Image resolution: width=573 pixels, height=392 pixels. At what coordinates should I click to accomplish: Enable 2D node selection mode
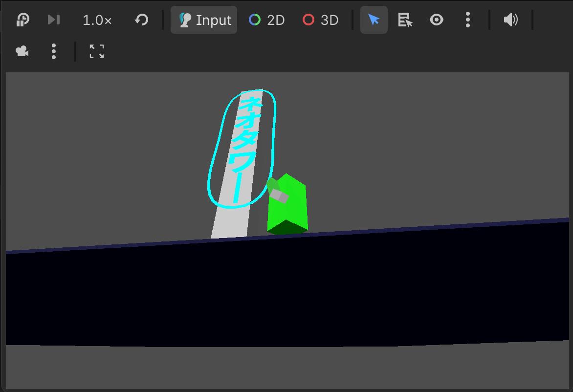pos(266,20)
